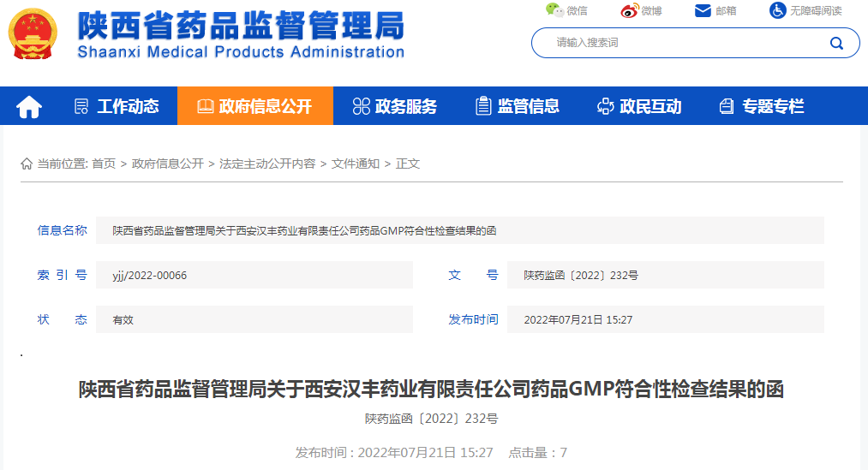Viewport: 868px width, 470px height.
Task: Open the WeChat icon link
Action: [x=554, y=10]
